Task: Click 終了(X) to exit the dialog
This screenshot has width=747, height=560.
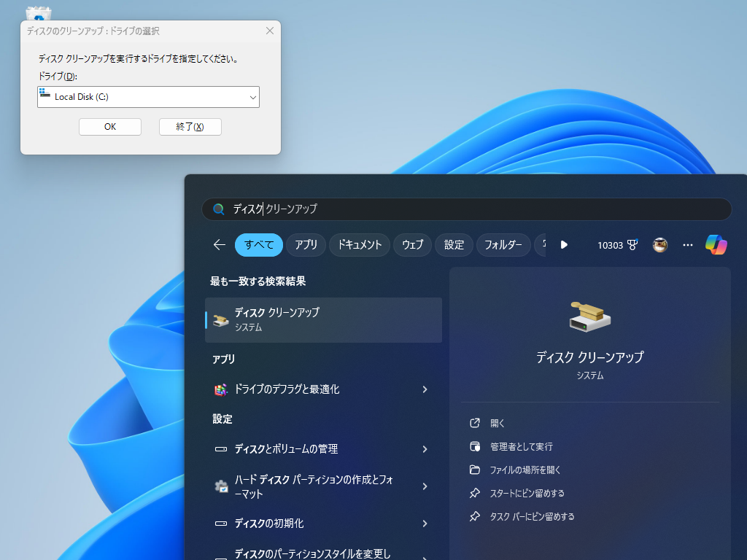Action: (190, 126)
